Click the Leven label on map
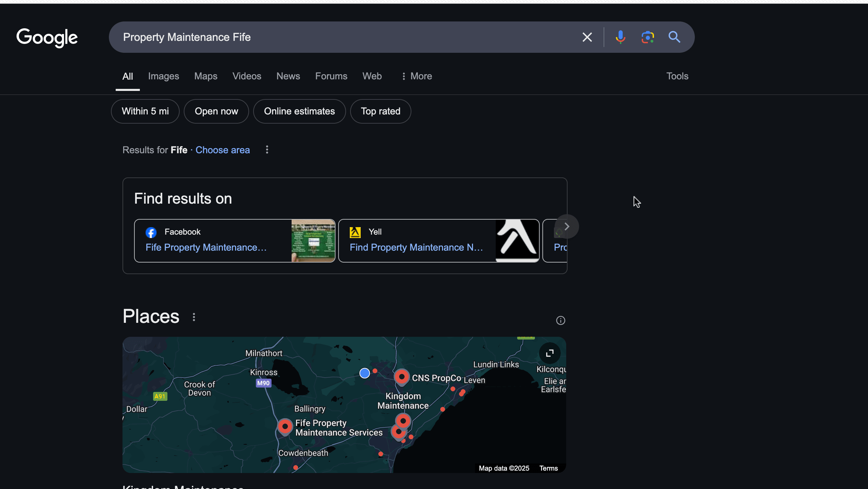 [x=474, y=380]
